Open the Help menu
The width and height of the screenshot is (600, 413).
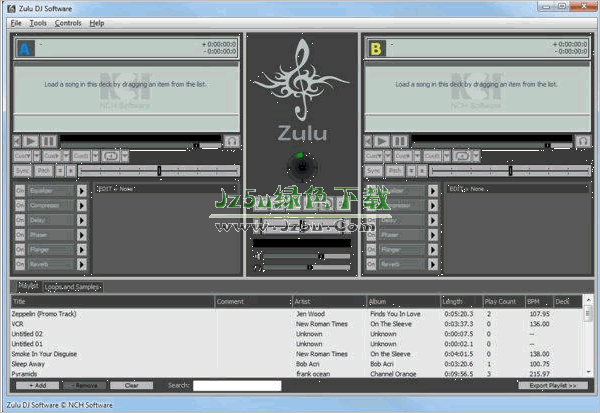(97, 23)
